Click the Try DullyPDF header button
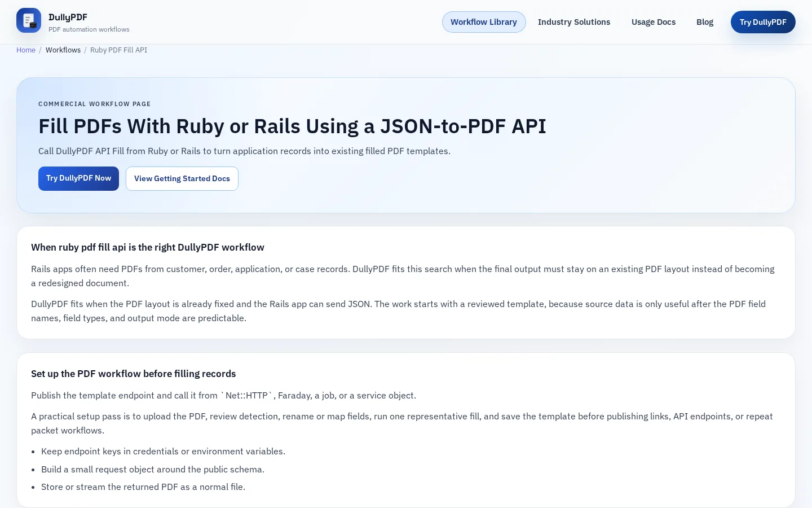The image size is (812, 508). click(763, 22)
